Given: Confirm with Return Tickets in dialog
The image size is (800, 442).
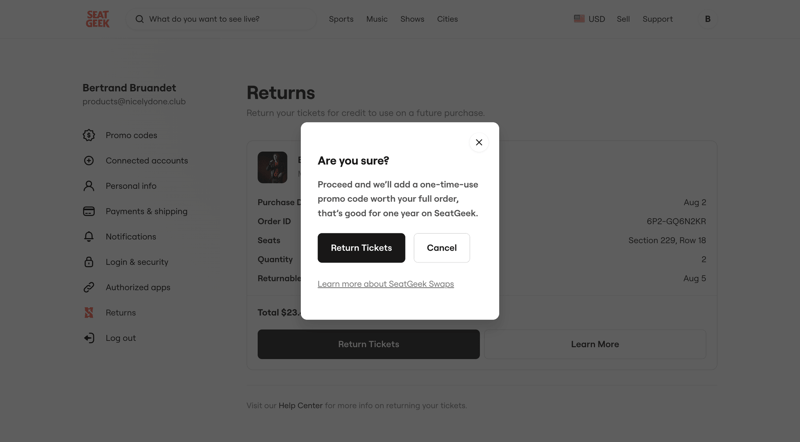Looking at the screenshot, I should 361,248.
